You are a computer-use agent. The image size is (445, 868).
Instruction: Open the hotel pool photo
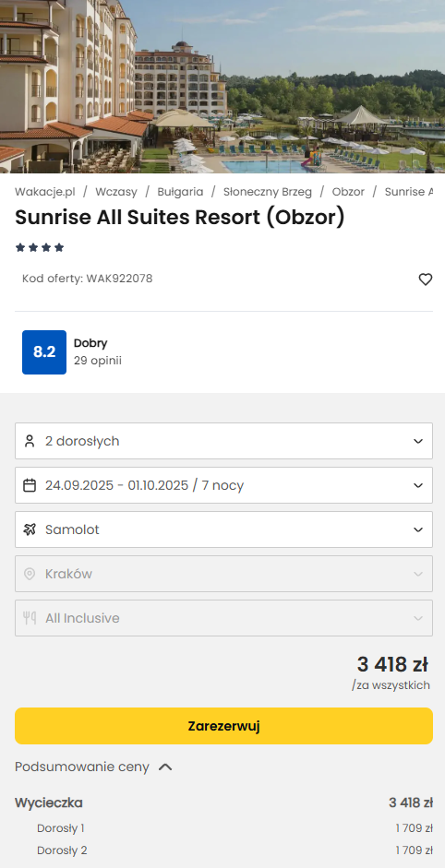coord(222,87)
